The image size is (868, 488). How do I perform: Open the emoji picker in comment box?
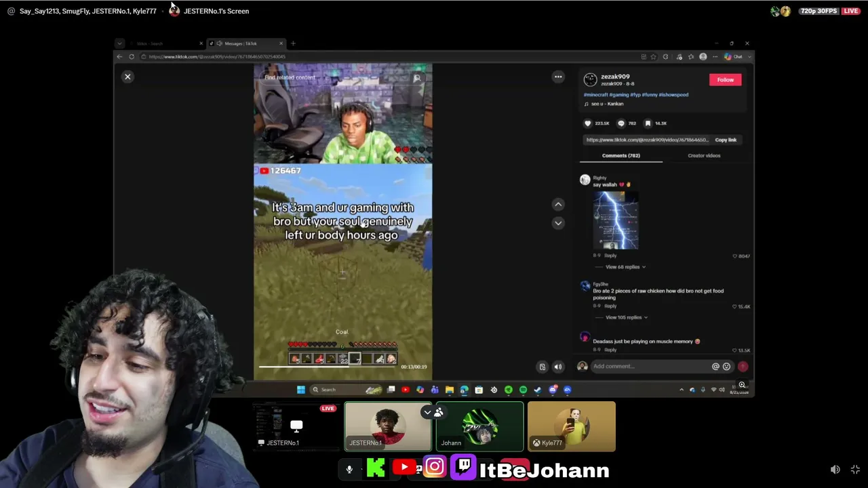[726, 367]
